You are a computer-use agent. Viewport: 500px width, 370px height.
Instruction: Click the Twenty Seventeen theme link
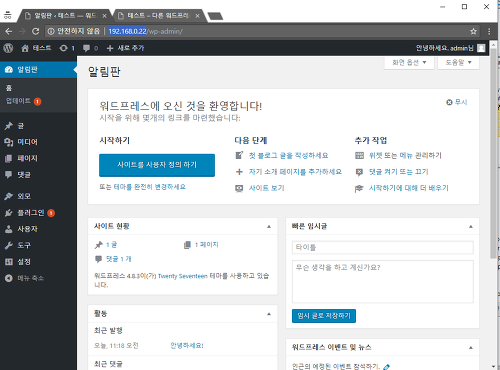click(182, 276)
